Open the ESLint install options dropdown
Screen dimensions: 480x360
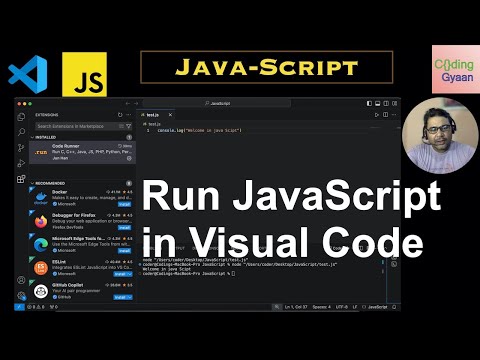click(x=130, y=274)
